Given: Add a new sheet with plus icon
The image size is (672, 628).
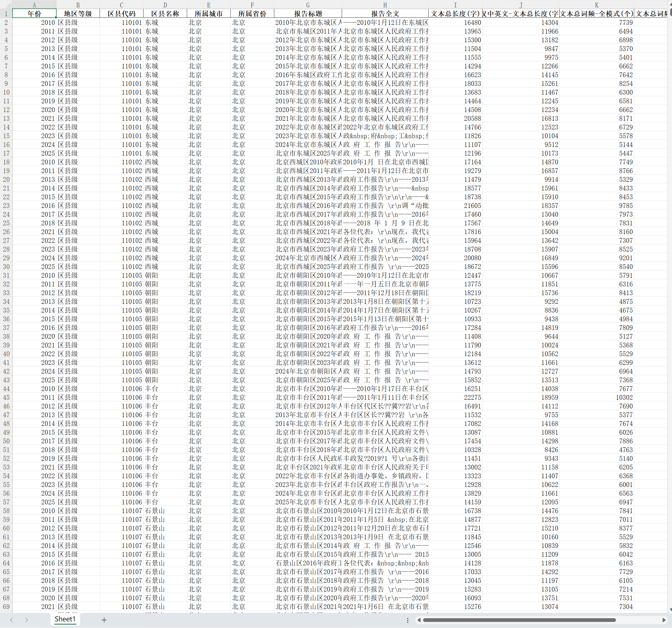Looking at the screenshot, I should click(104, 620).
